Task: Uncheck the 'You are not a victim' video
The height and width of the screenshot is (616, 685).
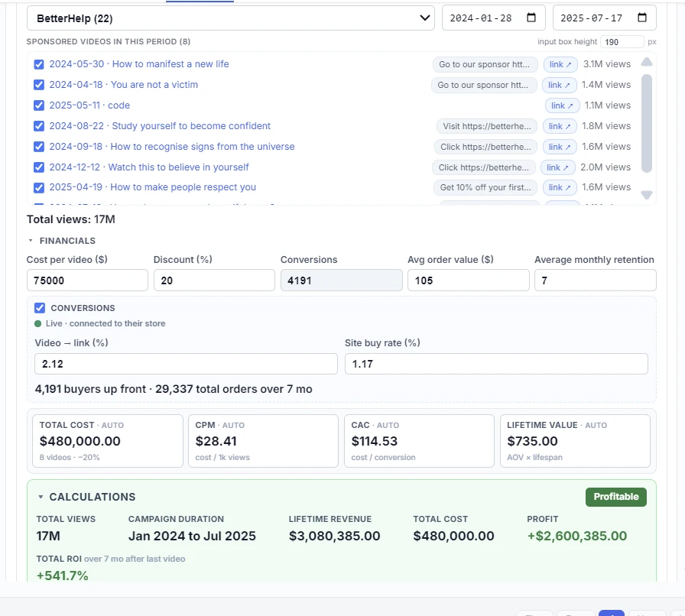Action: (39, 85)
